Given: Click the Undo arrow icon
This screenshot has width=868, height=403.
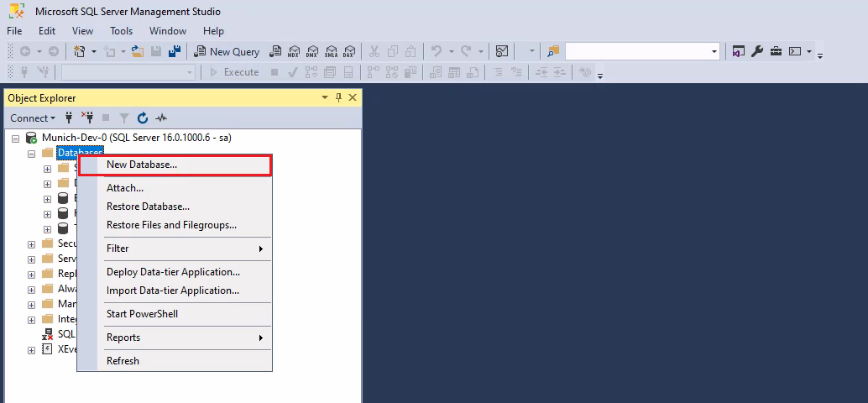Looking at the screenshot, I should click(x=437, y=51).
